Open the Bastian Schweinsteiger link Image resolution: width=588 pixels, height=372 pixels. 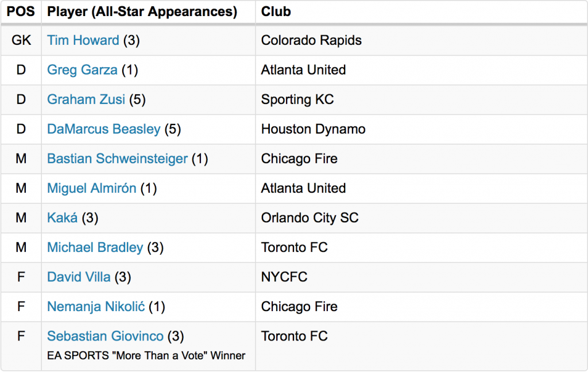tap(117, 158)
